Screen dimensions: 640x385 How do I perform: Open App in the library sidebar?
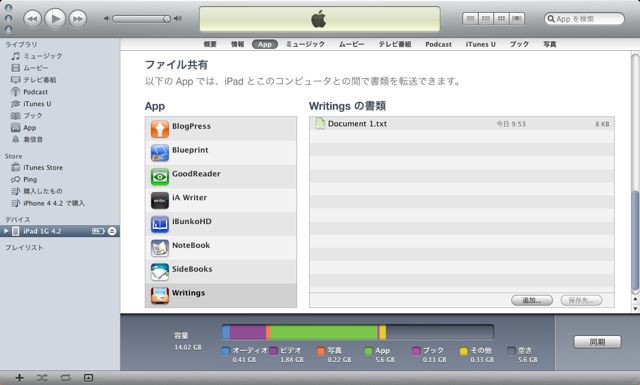click(60, 127)
